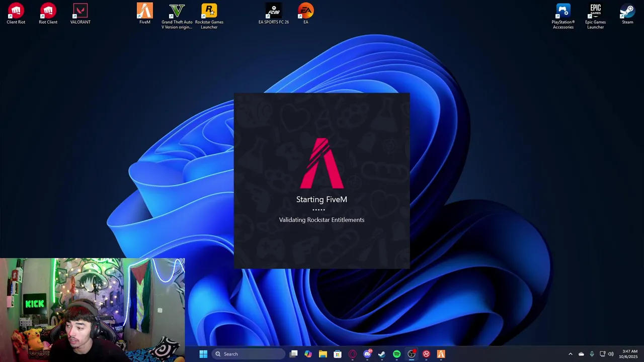Open the Riot Client desktop shortcut
This screenshot has width=644, height=362.
[48, 14]
